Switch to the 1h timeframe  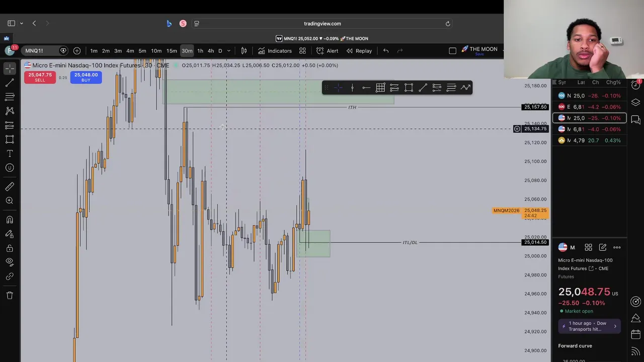(200, 51)
